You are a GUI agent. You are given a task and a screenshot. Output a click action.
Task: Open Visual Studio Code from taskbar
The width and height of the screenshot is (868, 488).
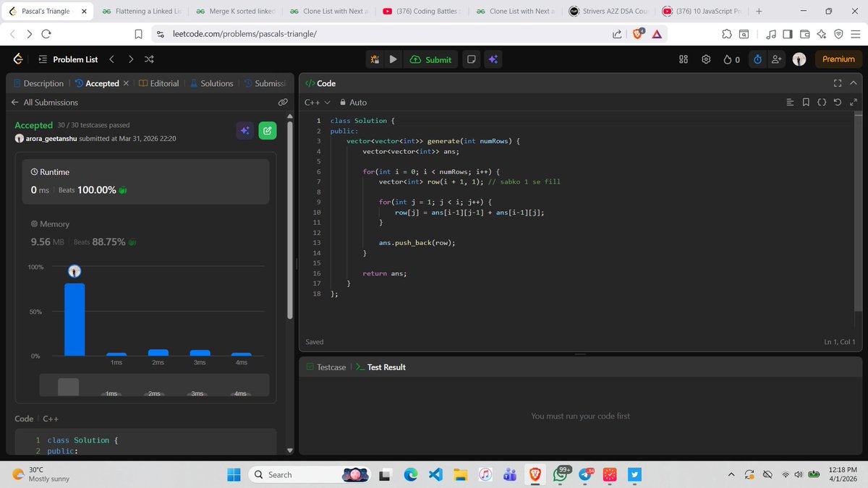point(435,474)
